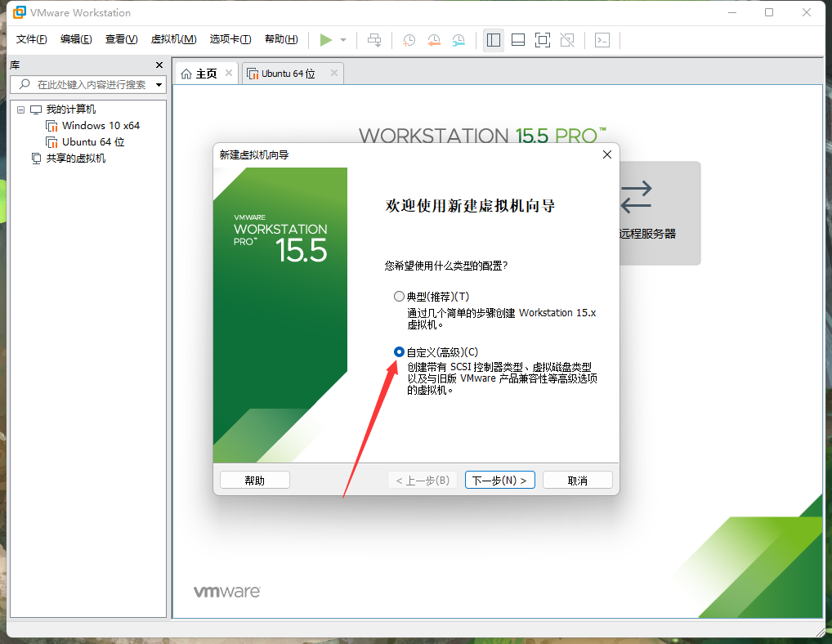Close the Ubuntu 64 位 tab
Viewport: 832px width, 644px height.
[x=333, y=74]
